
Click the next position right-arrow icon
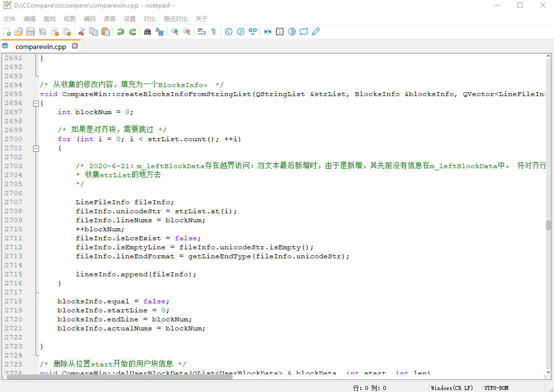(x=241, y=32)
